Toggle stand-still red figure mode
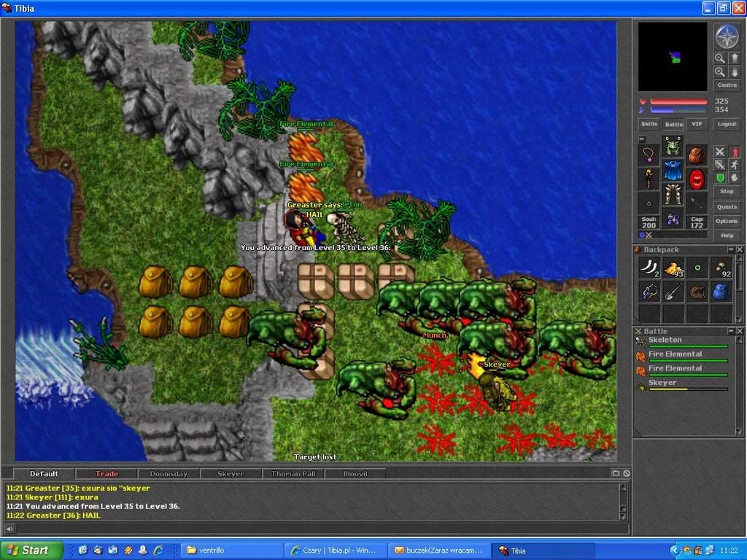747x560 pixels. [735, 152]
